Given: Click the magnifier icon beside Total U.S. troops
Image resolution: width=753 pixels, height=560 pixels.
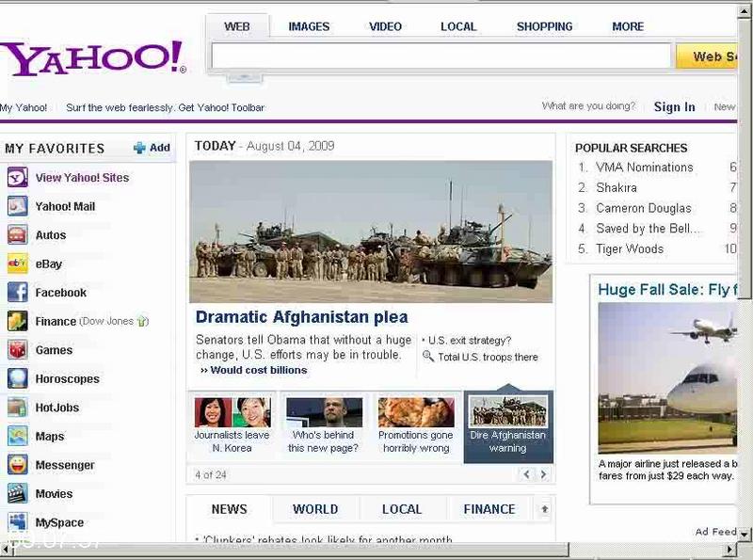Looking at the screenshot, I should click(428, 357).
